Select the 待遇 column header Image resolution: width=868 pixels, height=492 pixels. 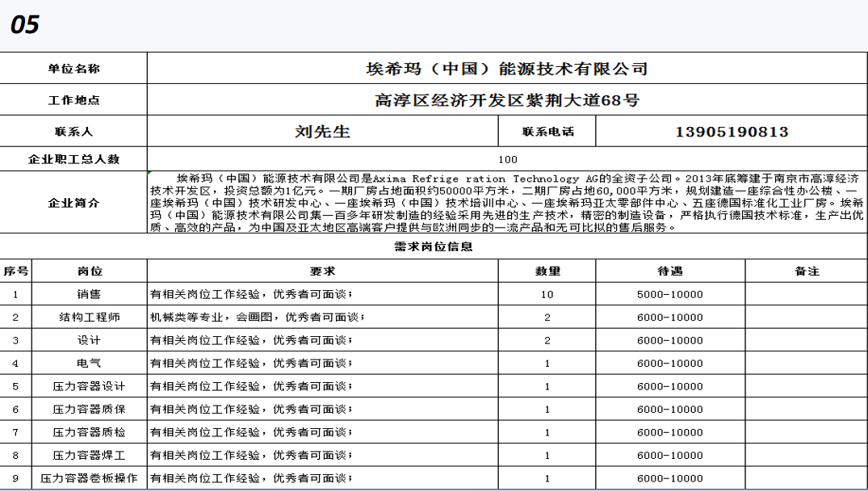click(x=669, y=271)
